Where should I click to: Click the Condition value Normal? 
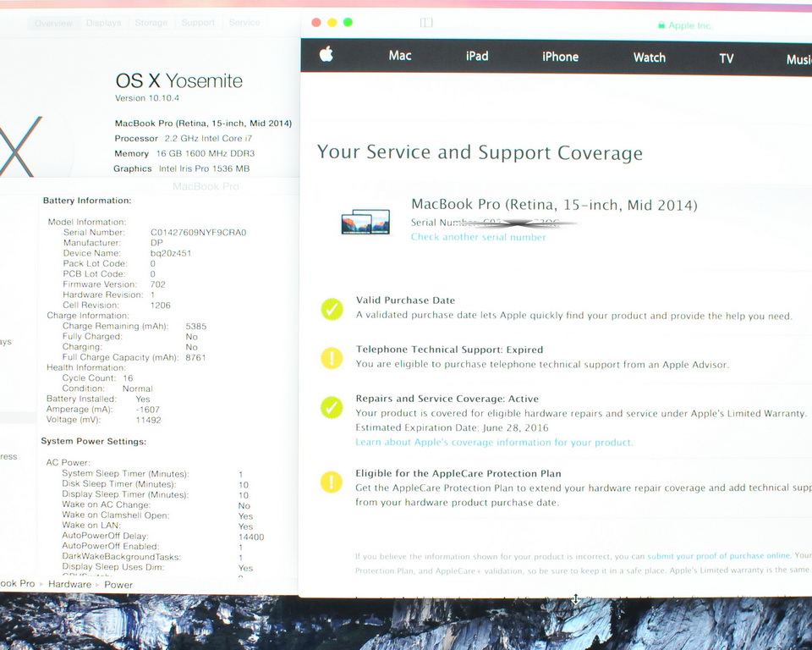[138, 388]
